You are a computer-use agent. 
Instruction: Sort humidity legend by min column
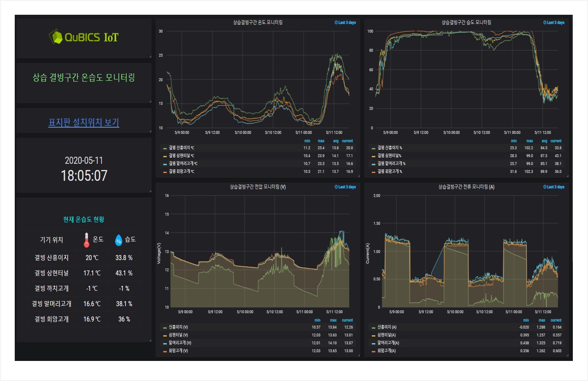pyautogui.click(x=514, y=141)
